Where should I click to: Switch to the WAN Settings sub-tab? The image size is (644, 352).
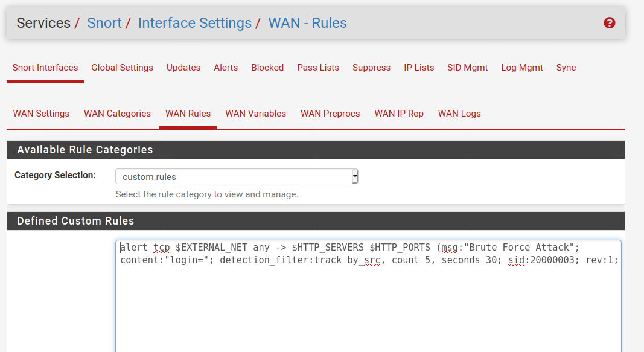coord(41,114)
